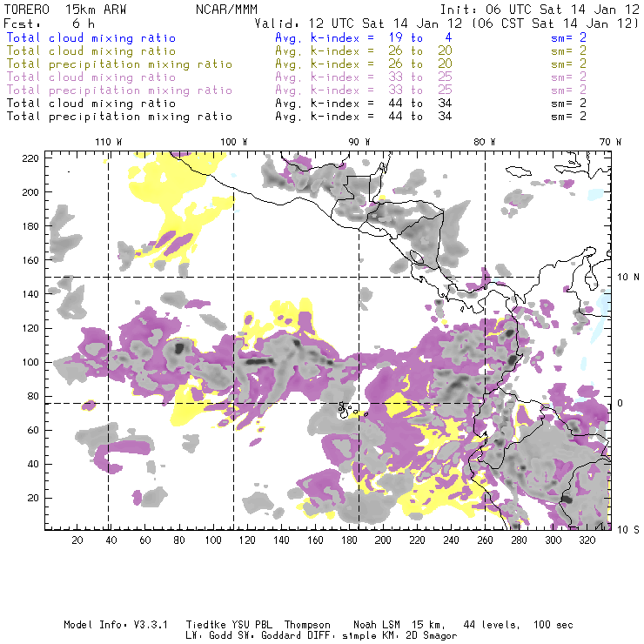The height and width of the screenshot is (644, 644).
Task: Select the '0' equator latitude label
Action: 621,403
